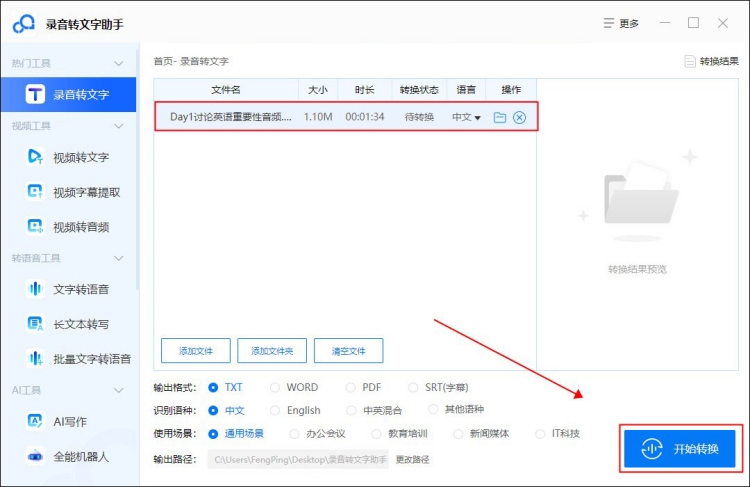The width and height of the screenshot is (750, 487).
Task: Select TXT output format
Action: tap(213, 387)
